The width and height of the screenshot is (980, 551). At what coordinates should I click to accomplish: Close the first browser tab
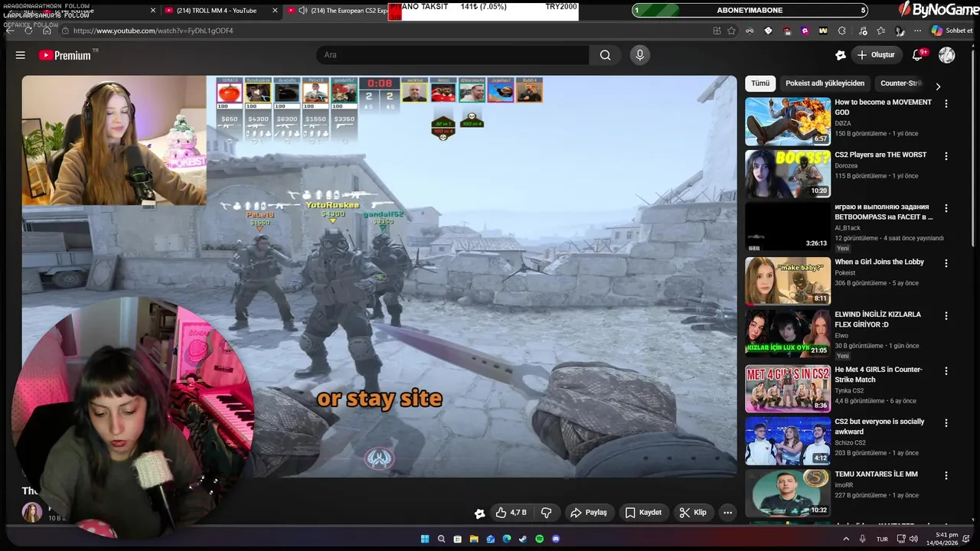(x=153, y=11)
